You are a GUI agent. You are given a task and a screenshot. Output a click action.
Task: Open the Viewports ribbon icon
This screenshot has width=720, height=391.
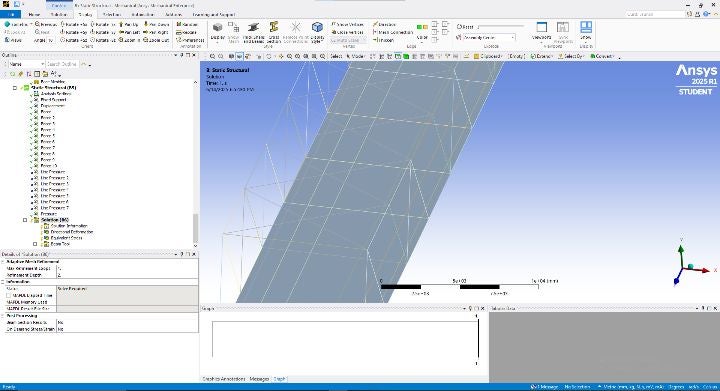pyautogui.click(x=541, y=31)
